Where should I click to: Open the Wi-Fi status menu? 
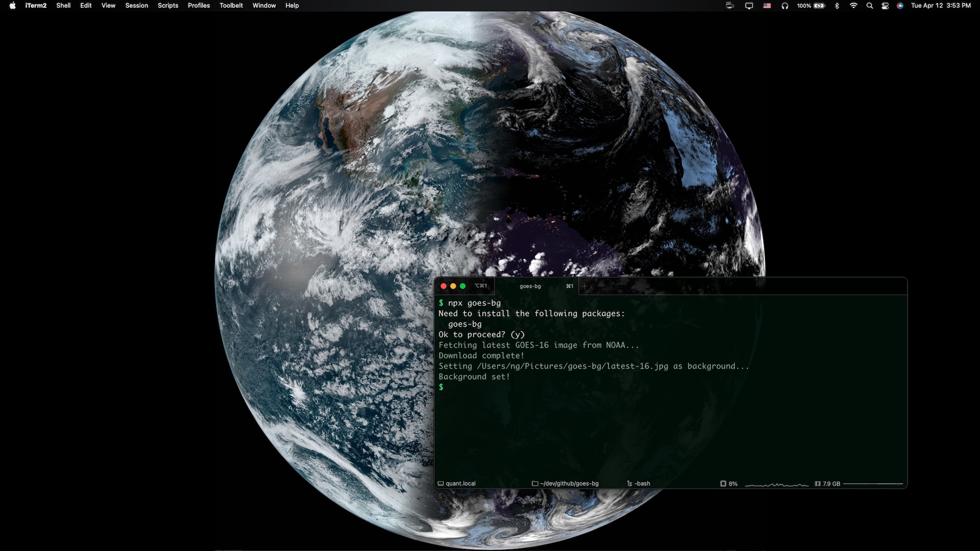853,6
